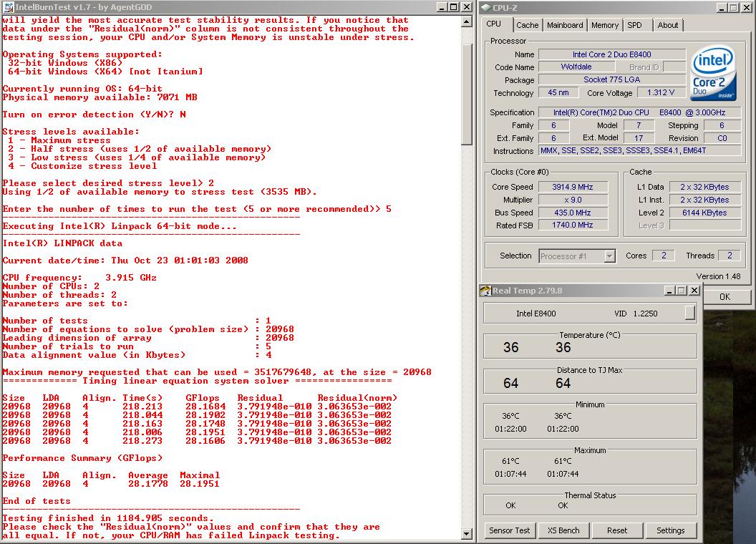
Task: Click the instructions field listing MMX, SSE
Action: pyautogui.click(x=640, y=150)
